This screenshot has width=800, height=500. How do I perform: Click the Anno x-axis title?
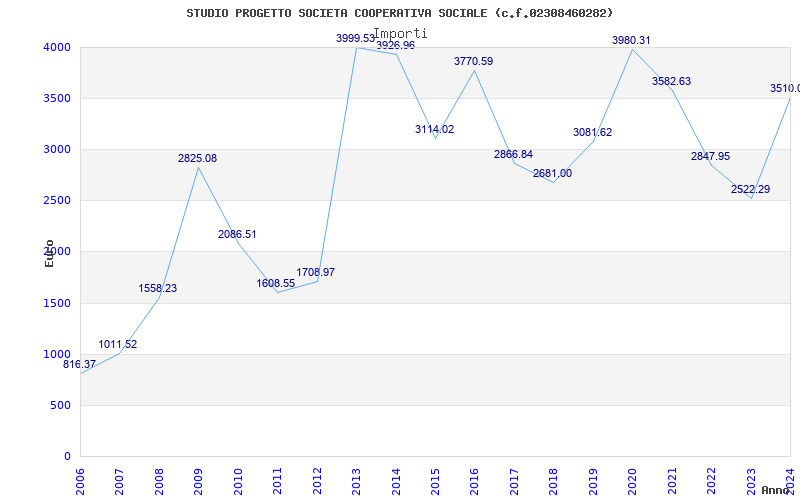(x=775, y=490)
